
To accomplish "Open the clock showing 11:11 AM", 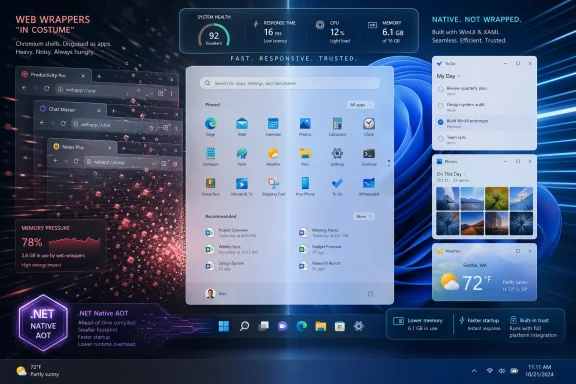I will (x=539, y=371).
